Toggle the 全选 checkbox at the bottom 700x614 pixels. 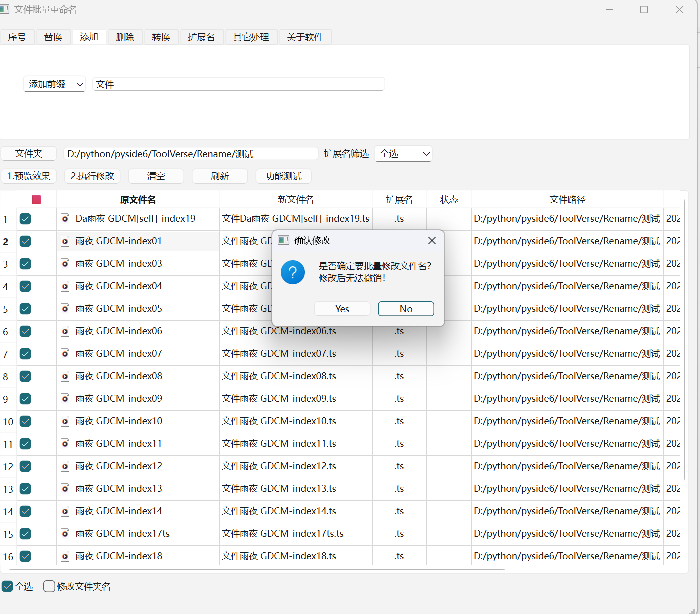pyautogui.click(x=7, y=586)
